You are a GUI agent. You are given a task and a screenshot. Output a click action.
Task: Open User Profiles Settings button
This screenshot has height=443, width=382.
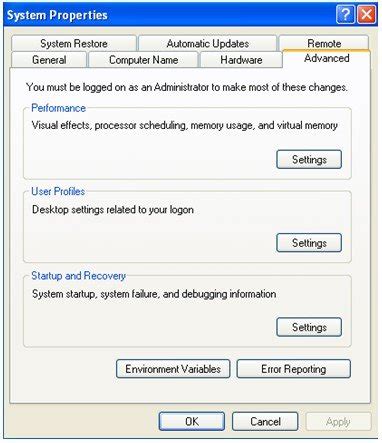pyautogui.click(x=309, y=243)
